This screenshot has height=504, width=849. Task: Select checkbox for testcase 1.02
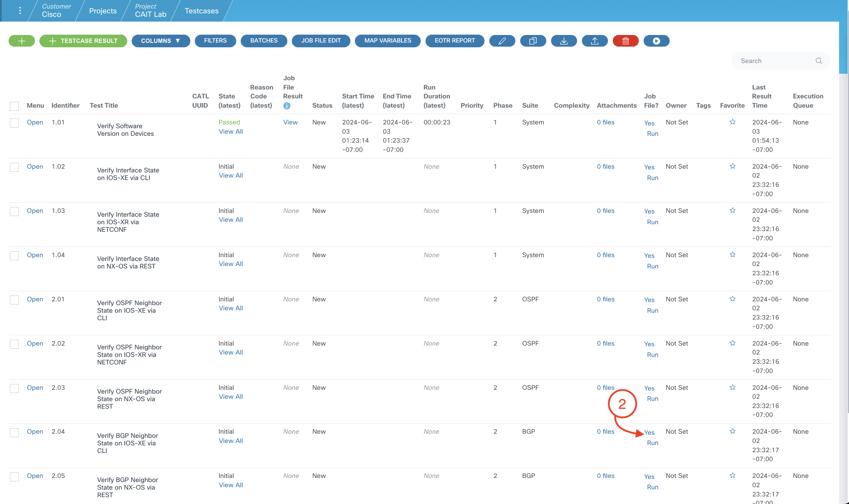point(14,167)
